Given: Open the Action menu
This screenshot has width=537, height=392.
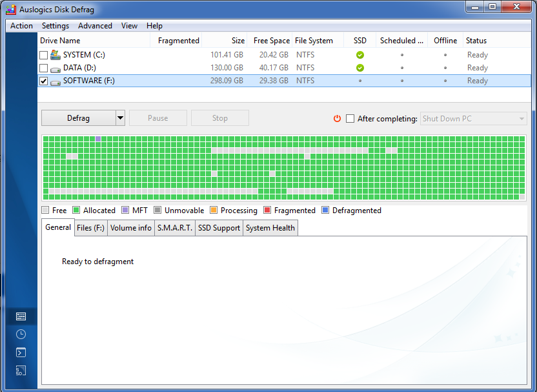Looking at the screenshot, I should point(21,26).
